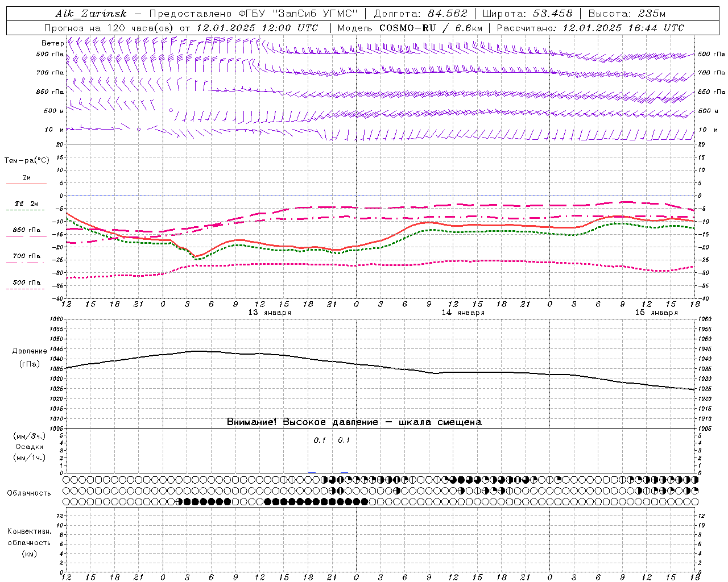Click the "15 января" date label

[656, 312]
